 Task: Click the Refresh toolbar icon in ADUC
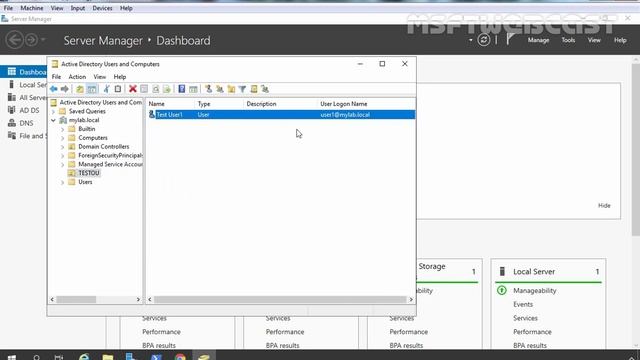156,89
